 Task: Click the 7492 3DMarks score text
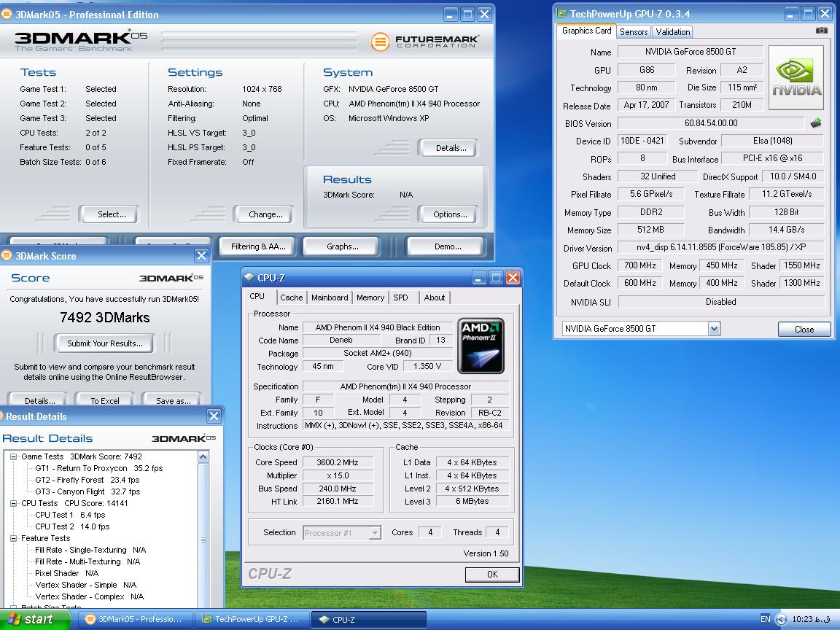(104, 317)
